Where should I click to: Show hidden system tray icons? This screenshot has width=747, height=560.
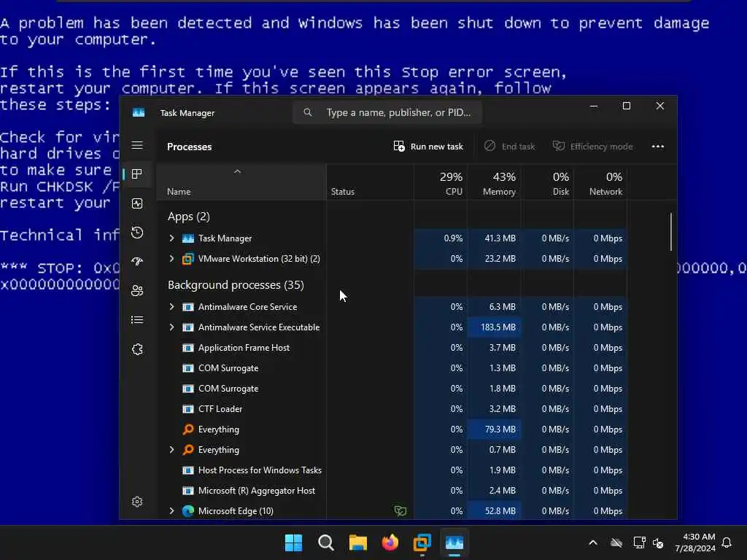click(x=593, y=542)
